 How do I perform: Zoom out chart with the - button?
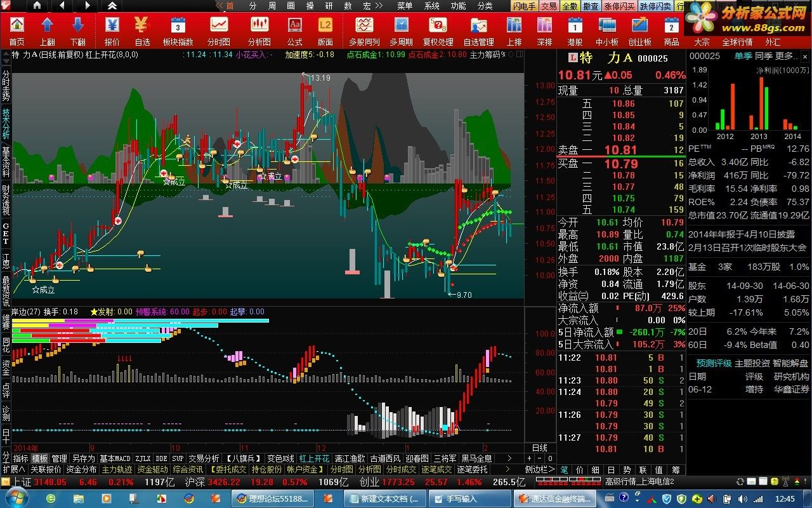[x=540, y=458]
